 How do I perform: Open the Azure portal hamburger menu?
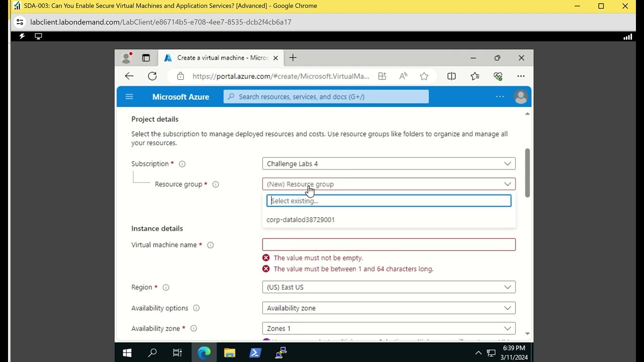point(129,97)
